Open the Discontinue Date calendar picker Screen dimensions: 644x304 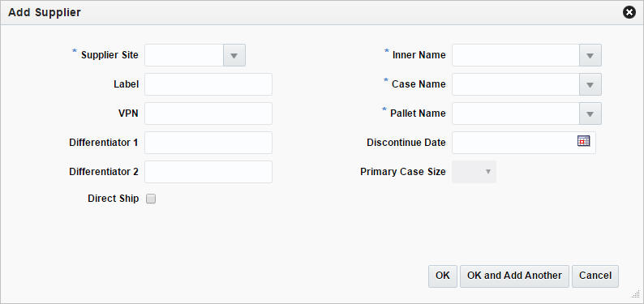584,141
